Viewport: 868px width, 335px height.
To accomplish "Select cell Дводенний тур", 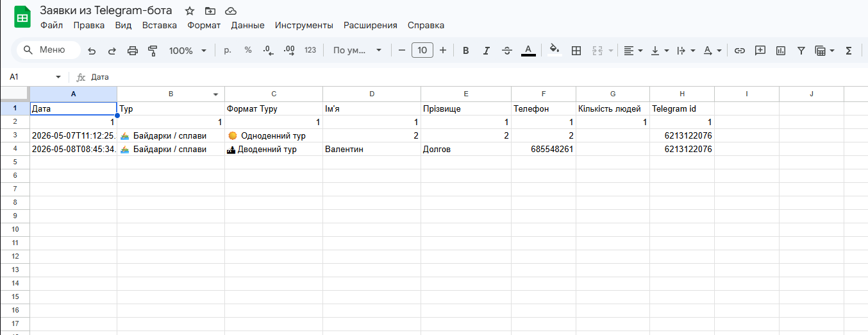I will click(x=274, y=149).
